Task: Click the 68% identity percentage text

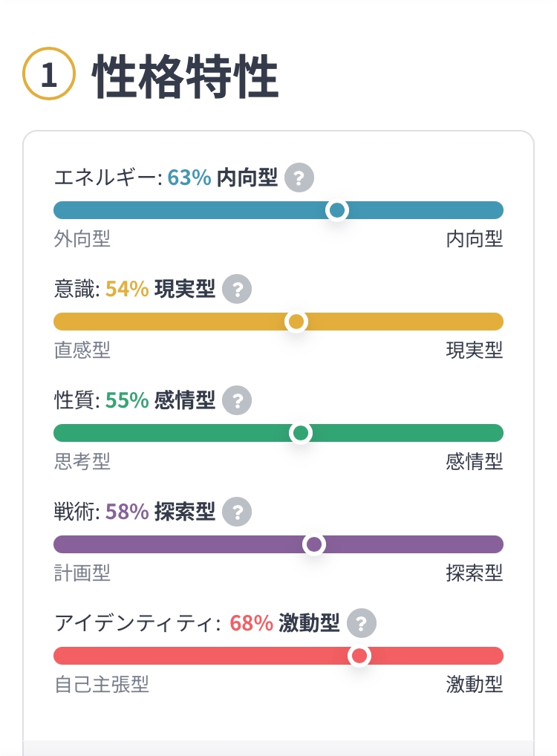Action: click(251, 624)
